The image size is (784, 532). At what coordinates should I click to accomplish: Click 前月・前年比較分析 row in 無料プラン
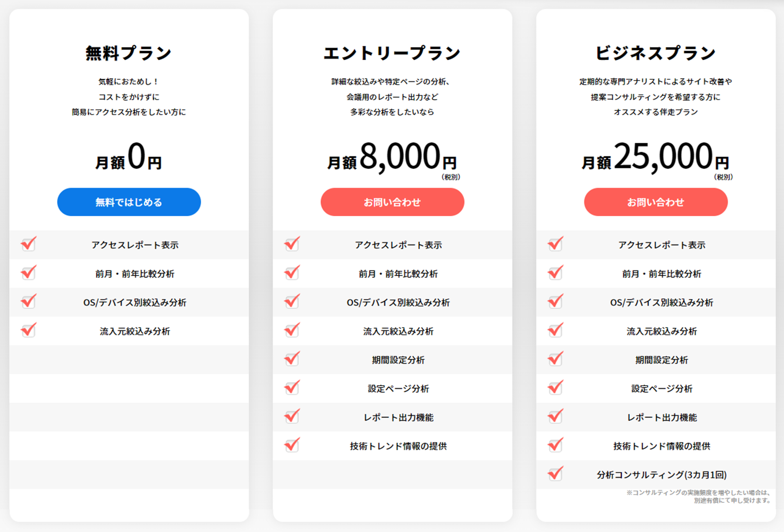[135, 274]
